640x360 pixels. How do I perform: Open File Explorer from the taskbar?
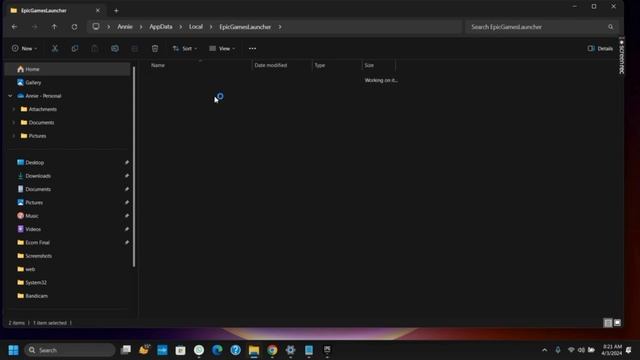point(254,350)
